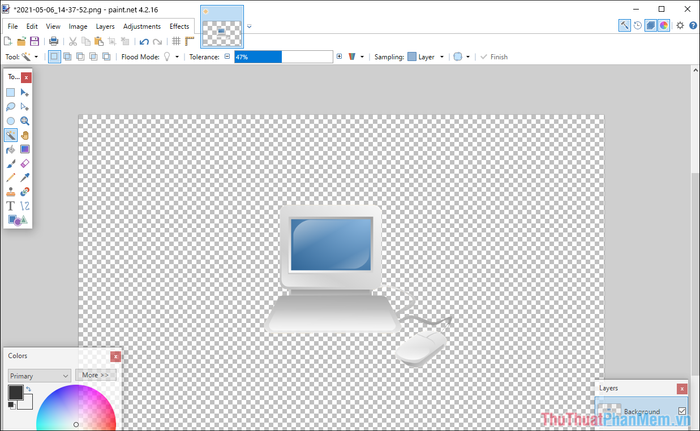The image size is (700, 431).
Task: Toggle the History window button
Action: (x=638, y=25)
